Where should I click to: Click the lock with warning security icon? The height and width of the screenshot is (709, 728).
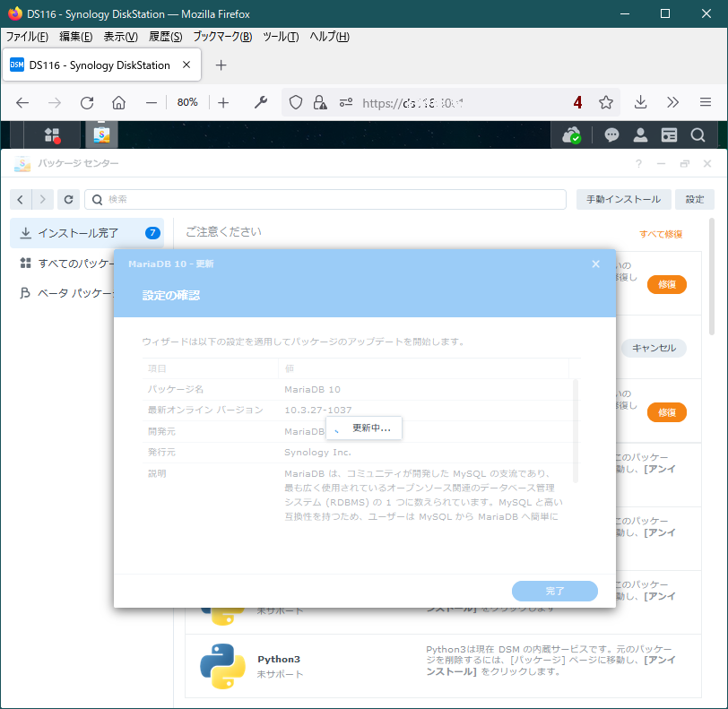point(320,102)
